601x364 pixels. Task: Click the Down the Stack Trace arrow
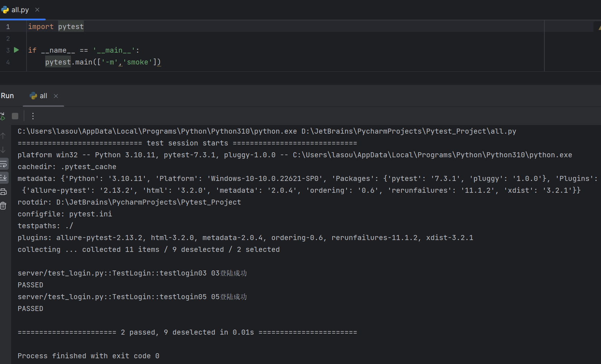[3, 150]
